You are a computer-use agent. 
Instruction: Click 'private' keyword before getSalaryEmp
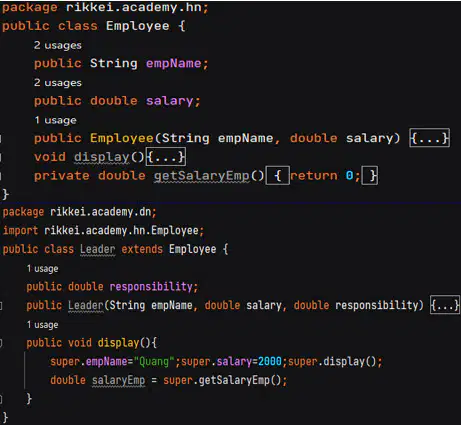62,175
